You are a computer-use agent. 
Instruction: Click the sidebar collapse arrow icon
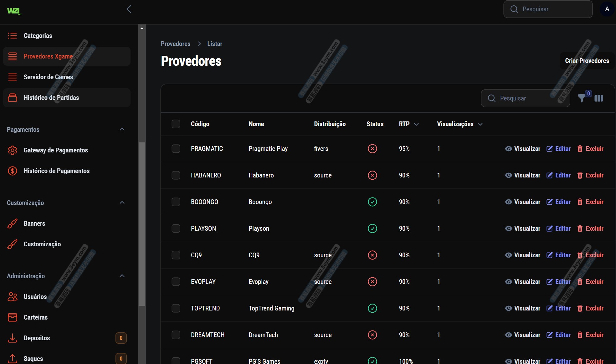pos(129,9)
